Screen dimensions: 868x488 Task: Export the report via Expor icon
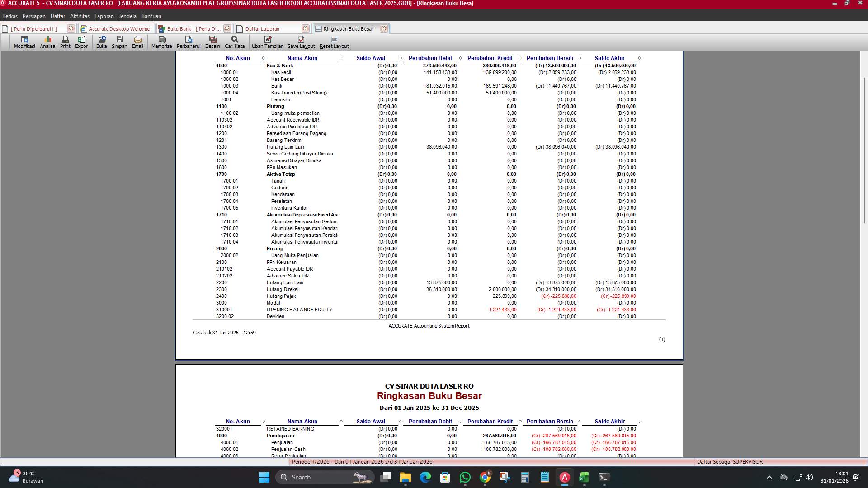pos(81,42)
